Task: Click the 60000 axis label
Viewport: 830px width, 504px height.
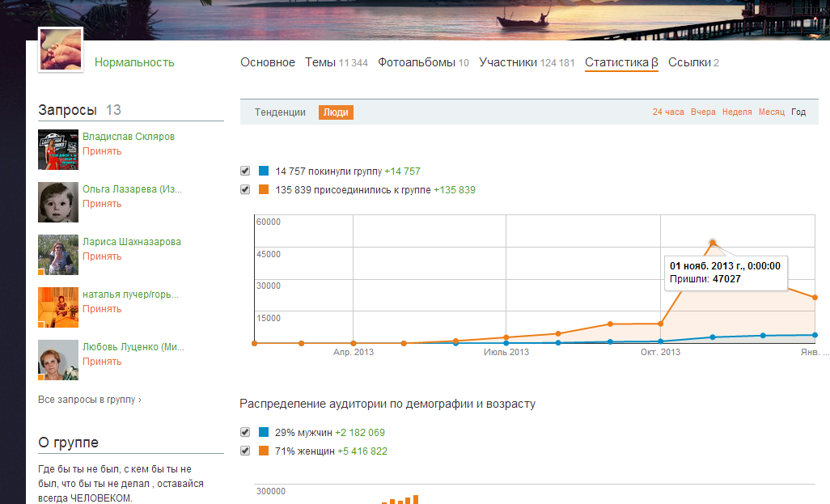Action: click(269, 222)
